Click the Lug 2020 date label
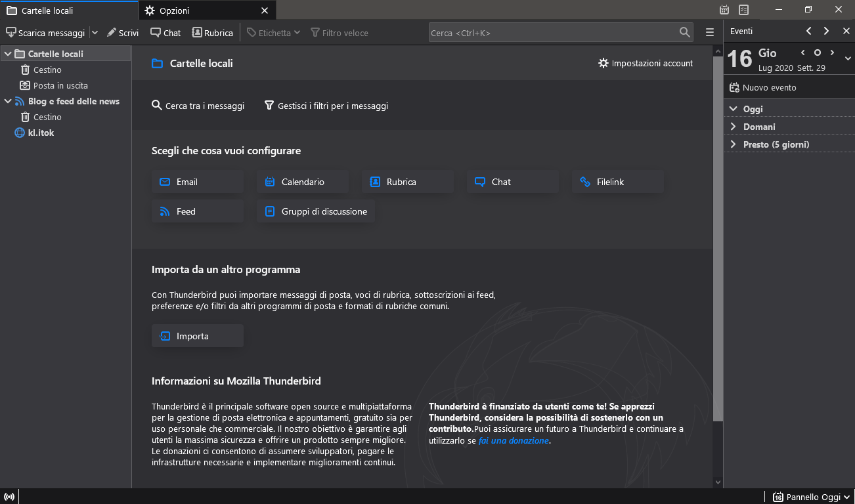 (776, 68)
